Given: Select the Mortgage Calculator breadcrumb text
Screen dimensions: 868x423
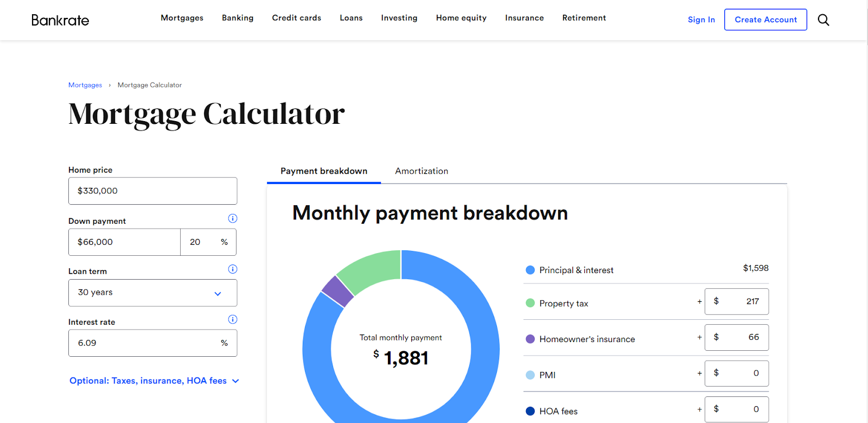Looking at the screenshot, I should 150,85.
